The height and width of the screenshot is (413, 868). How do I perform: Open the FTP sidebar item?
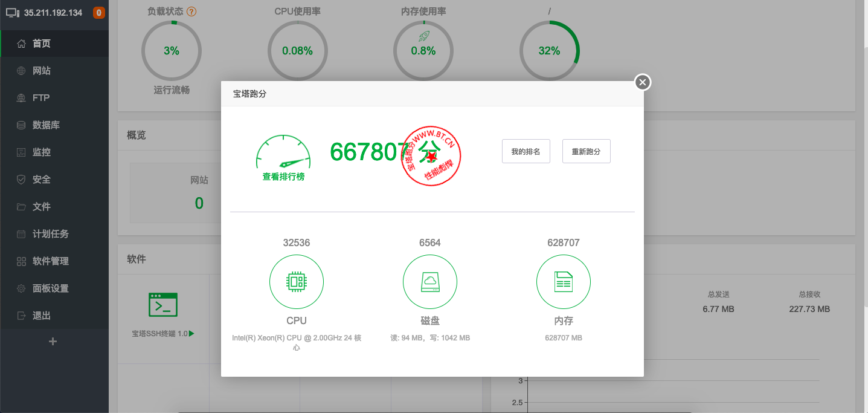point(54,98)
